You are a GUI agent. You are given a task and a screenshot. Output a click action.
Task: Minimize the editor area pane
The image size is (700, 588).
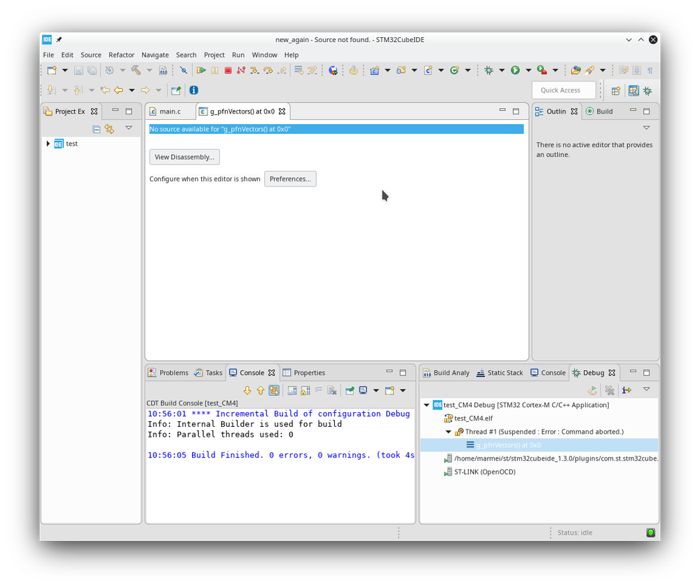tap(502, 110)
